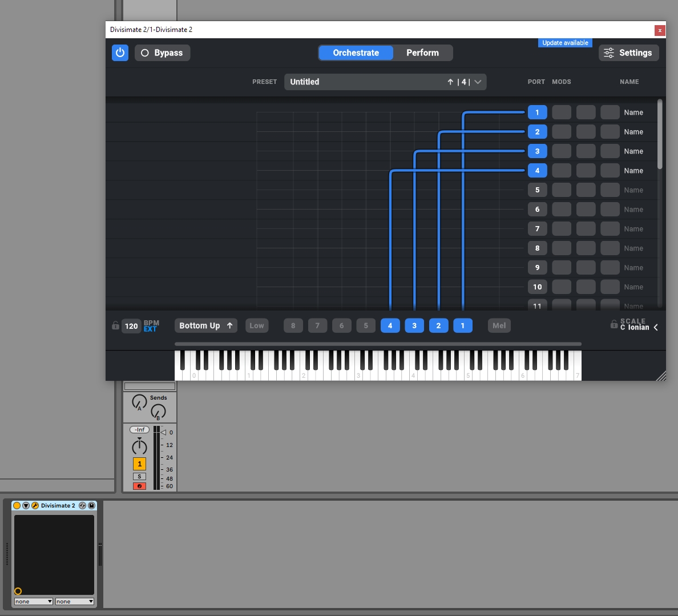Click the keyboard range bar above piano
The width and height of the screenshot is (678, 616).
tap(378, 344)
